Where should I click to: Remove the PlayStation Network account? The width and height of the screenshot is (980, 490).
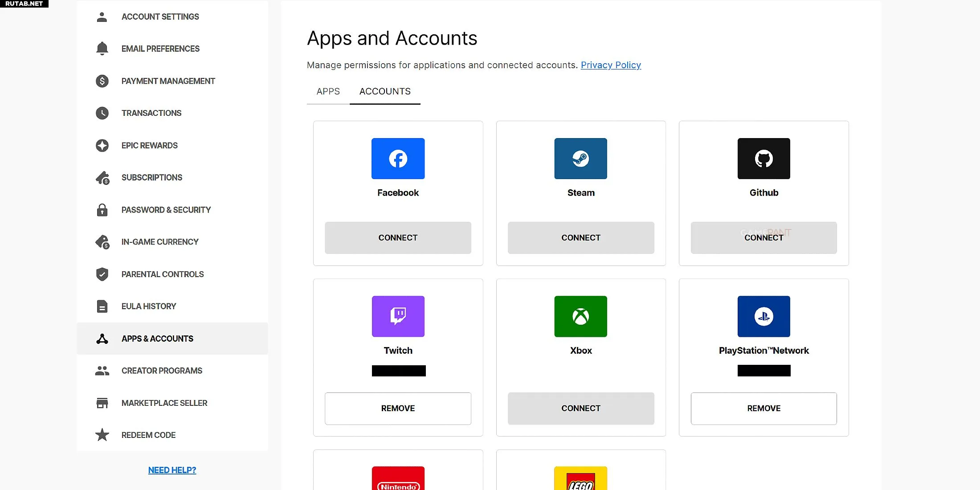(x=764, y=408)
